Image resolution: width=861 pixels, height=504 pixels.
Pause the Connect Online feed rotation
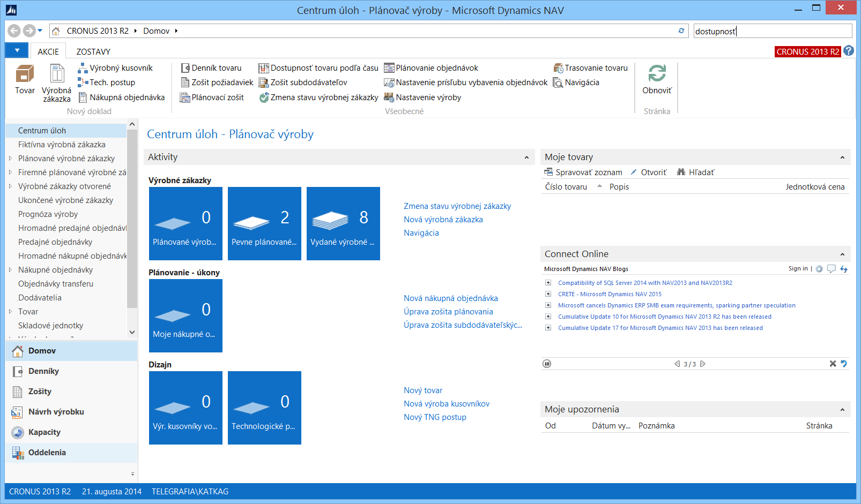[x=547, y=364]
